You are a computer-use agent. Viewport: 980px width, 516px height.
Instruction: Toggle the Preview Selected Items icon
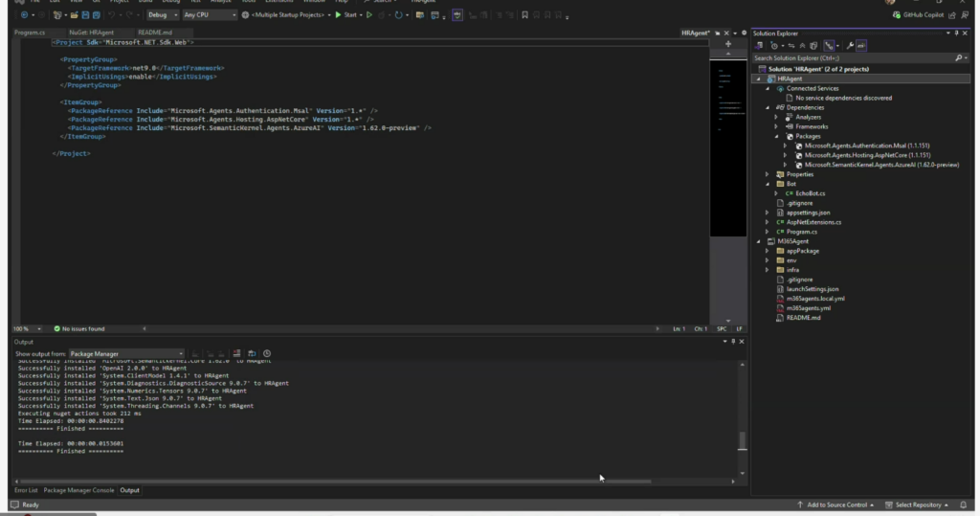[x=861, y=46]
